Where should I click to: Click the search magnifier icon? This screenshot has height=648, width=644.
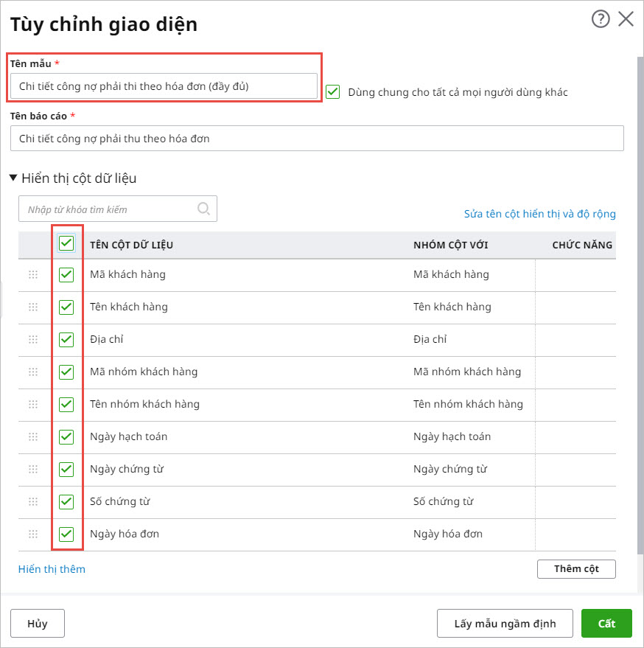pyautogui.click(x=204, y=209)
